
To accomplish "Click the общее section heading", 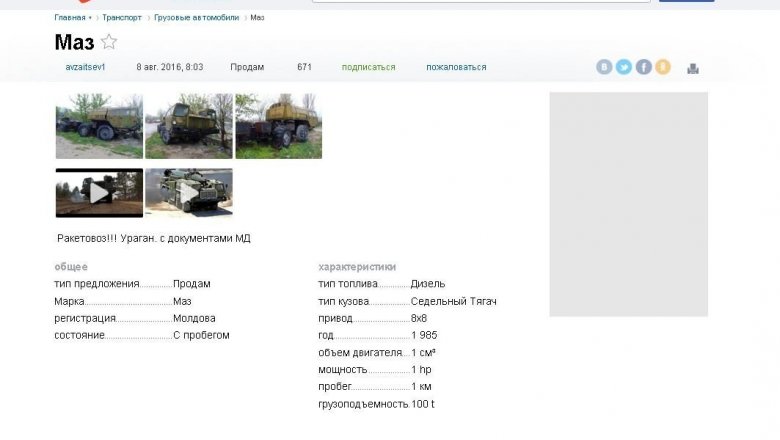I will pos(71,267).
